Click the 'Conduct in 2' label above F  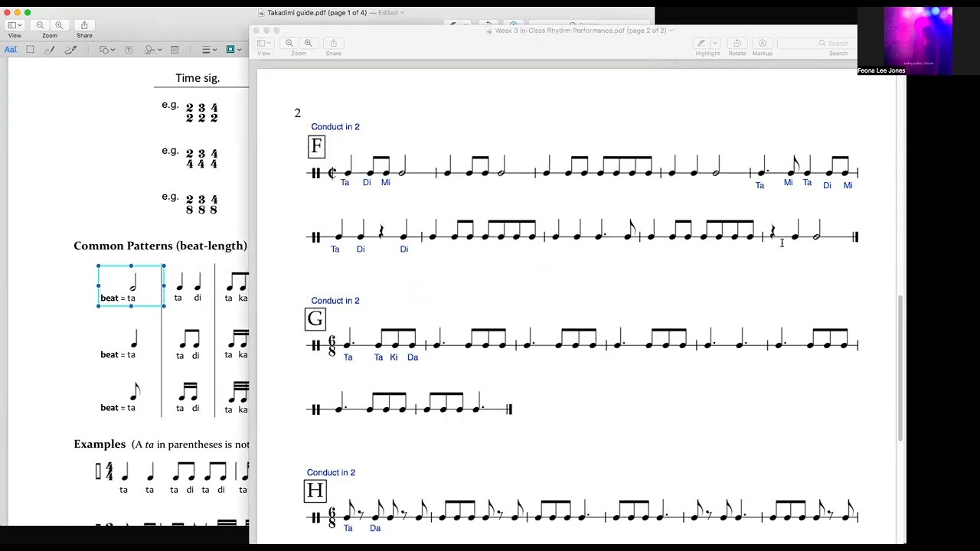(x=335, y=127)
